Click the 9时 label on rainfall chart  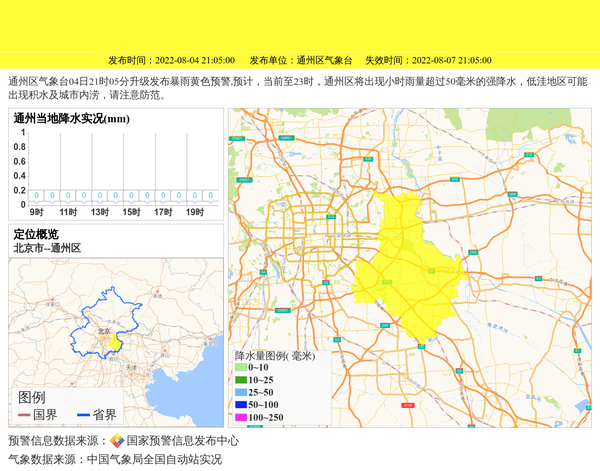coord(36,212)
